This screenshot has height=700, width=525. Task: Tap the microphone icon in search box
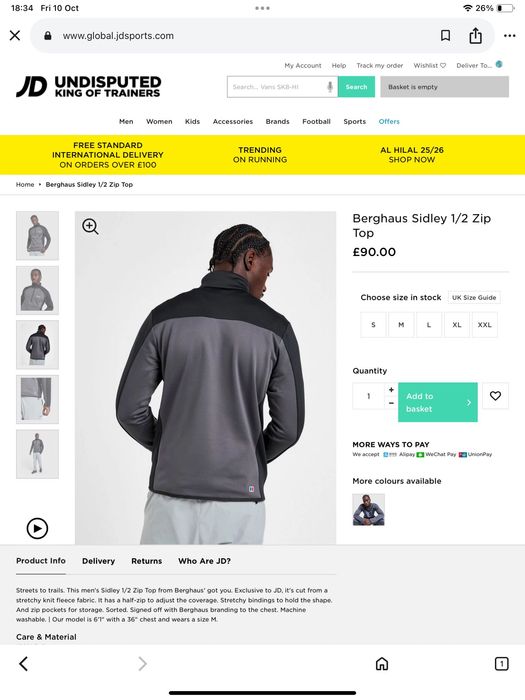pos(330,87)
